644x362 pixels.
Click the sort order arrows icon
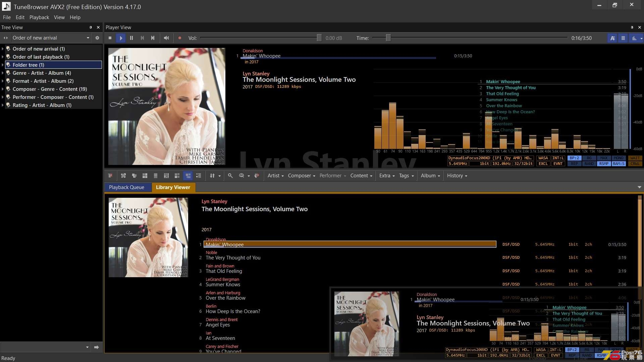(212, 176)
